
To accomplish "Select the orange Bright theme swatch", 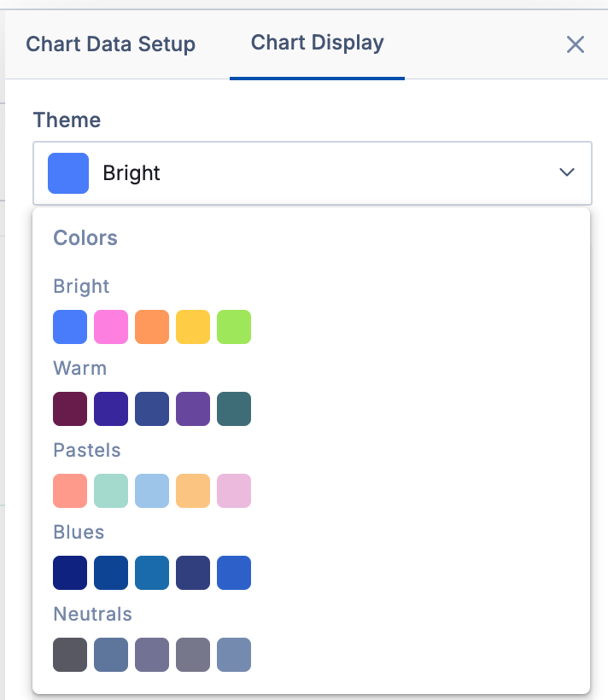I will [x=152, y=327].
